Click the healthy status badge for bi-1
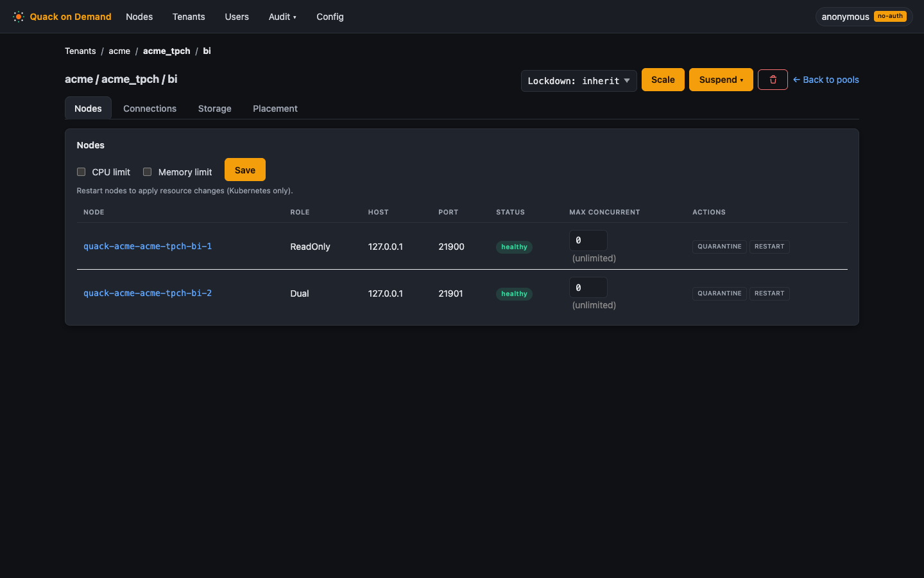This screenshot has width=924, height=578. [514, 247]
